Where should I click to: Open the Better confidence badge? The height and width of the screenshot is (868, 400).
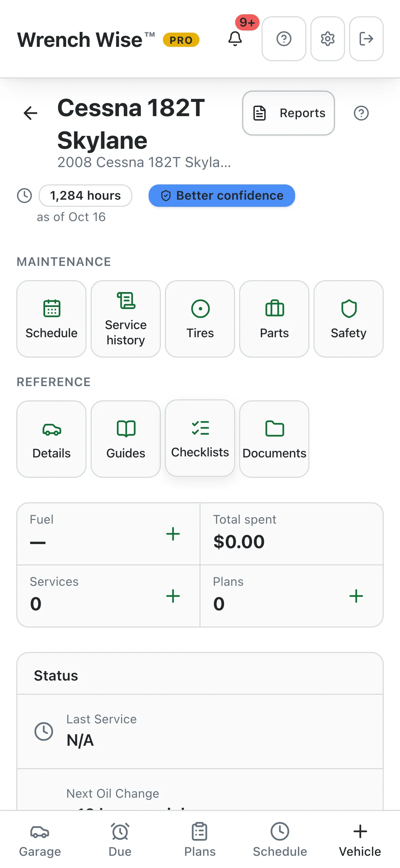tap(222, 196)
